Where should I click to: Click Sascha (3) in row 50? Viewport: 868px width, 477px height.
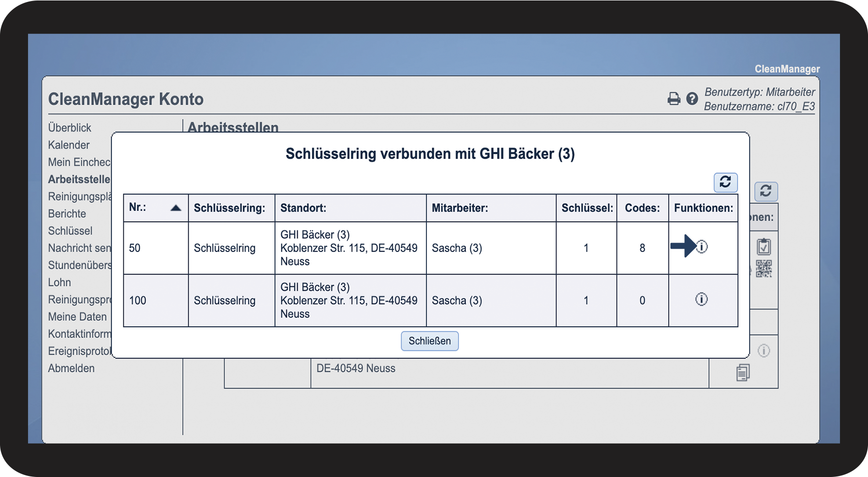[x=457, y=248]
